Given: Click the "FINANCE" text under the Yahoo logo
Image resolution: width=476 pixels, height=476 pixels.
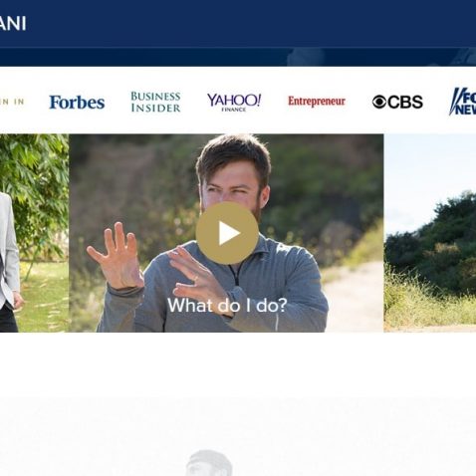Looking at the screenshot, I should tap(234, 110).
